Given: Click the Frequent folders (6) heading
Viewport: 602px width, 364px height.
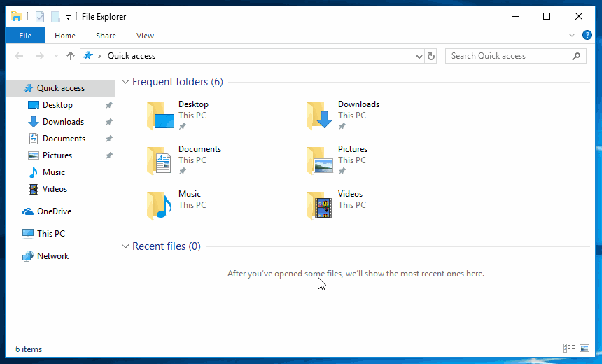Looking at the screenshot, I should point(177,82).
